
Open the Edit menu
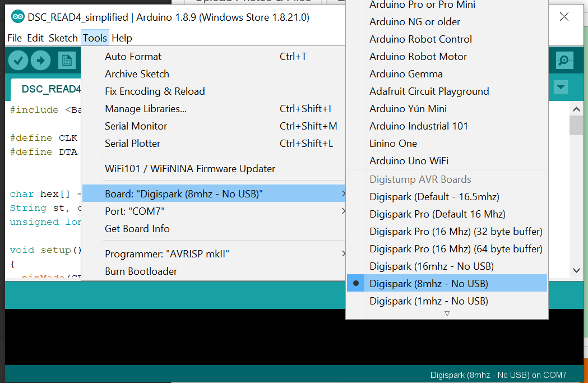click(x=35, y=38)
